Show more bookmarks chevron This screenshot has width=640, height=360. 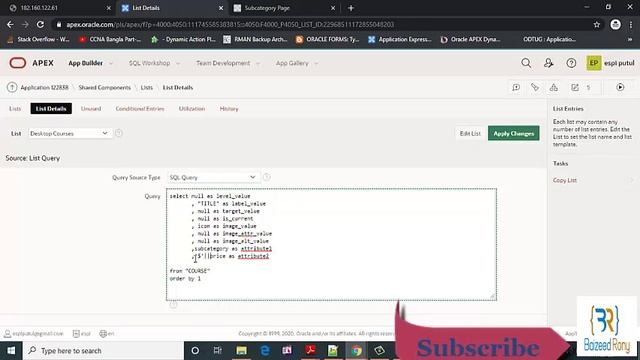(630, 39)
